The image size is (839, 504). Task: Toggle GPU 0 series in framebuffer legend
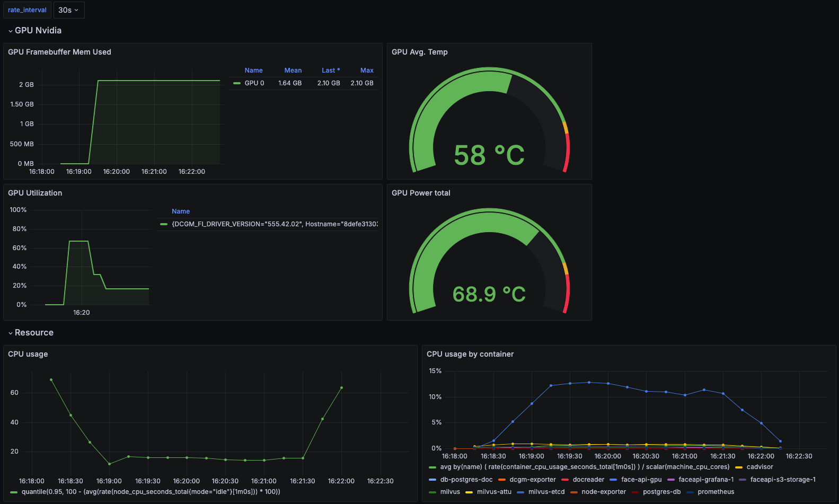coord(254,83)
